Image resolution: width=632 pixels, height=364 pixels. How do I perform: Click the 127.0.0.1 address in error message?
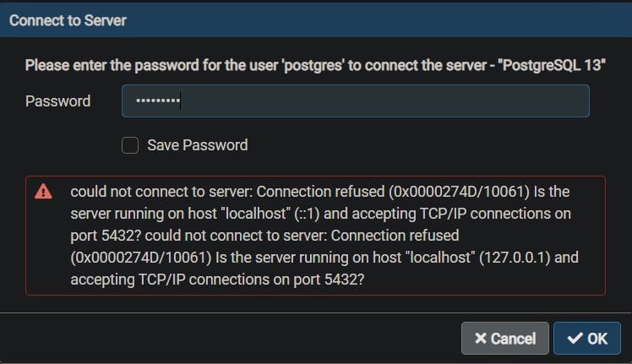click(515, 258)
